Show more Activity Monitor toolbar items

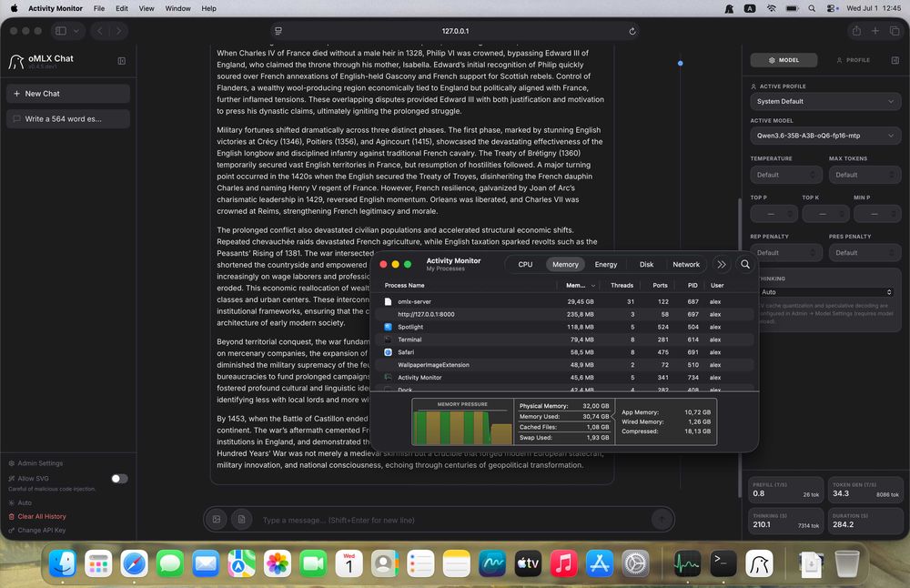722,264
